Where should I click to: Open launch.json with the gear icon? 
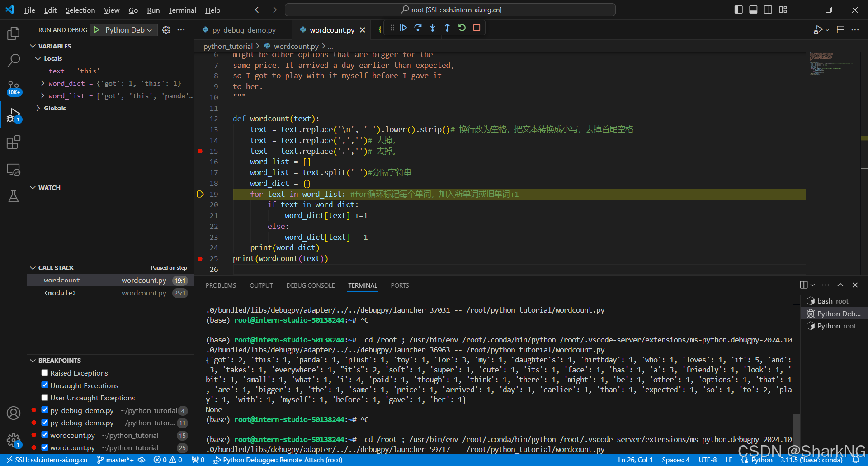point(166,30)
